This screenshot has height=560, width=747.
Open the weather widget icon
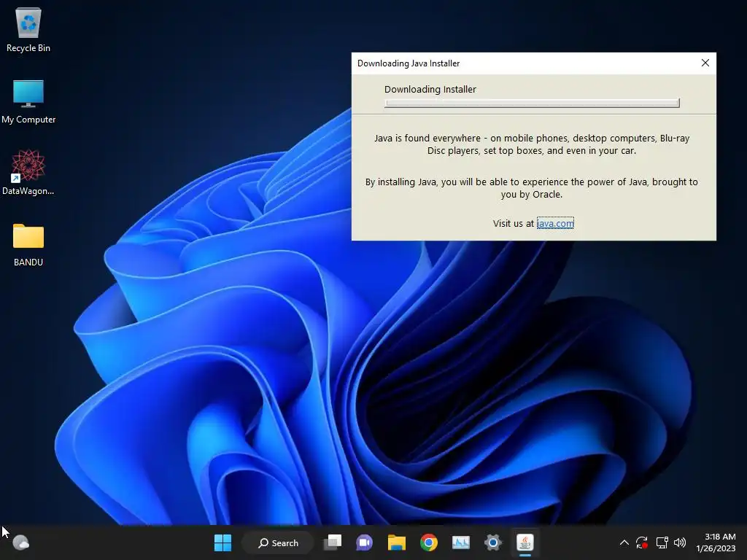[x=20, y=542]
